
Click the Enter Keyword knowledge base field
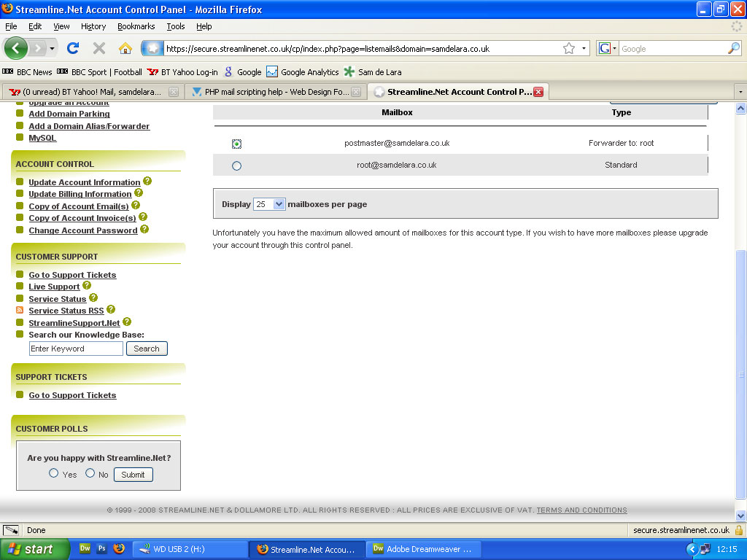(x=76, y=349)
